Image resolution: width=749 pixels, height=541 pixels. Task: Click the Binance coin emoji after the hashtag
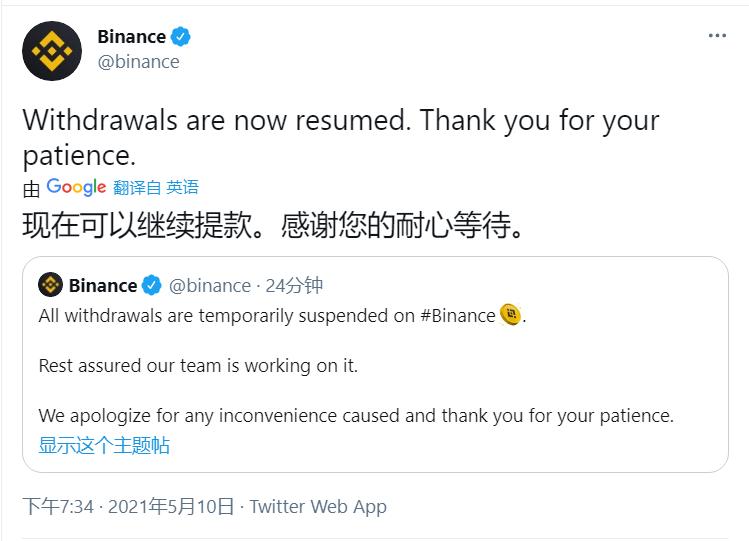pos(511,315)
